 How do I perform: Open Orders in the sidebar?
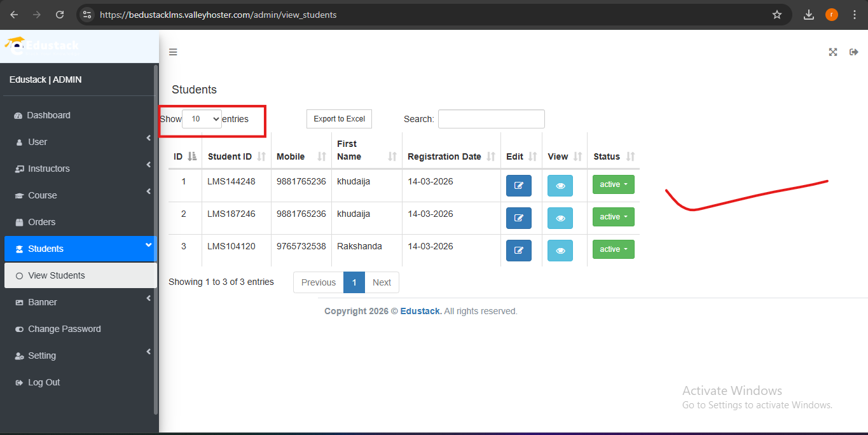80,222
